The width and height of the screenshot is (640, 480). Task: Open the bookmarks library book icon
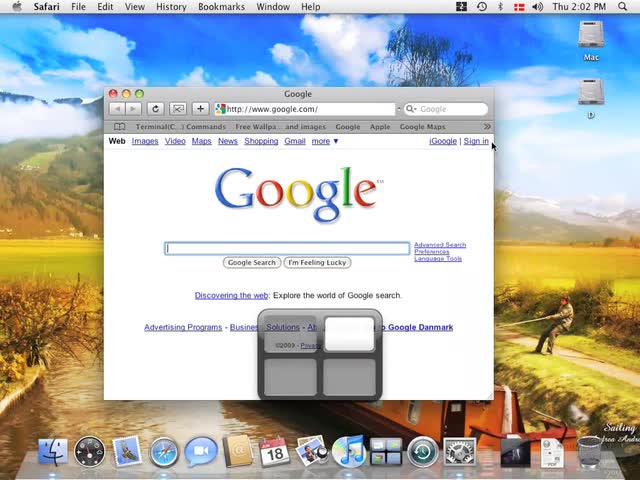(x=119, y=127)
